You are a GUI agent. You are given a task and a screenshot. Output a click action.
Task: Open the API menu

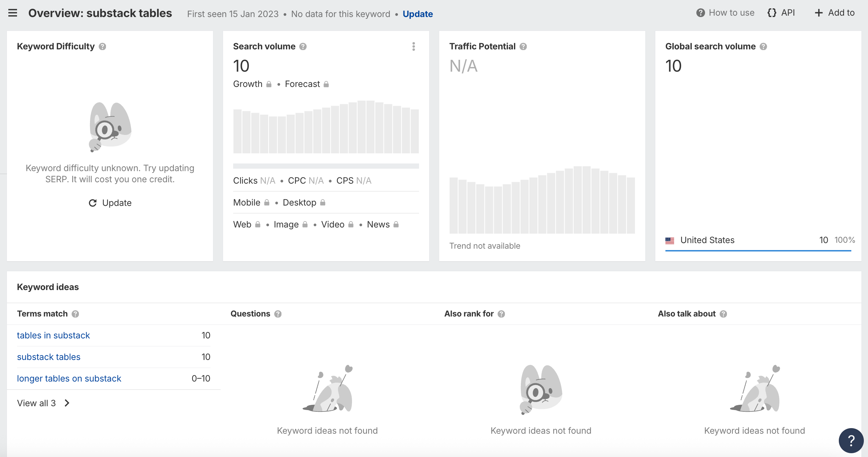click(781, 13)
